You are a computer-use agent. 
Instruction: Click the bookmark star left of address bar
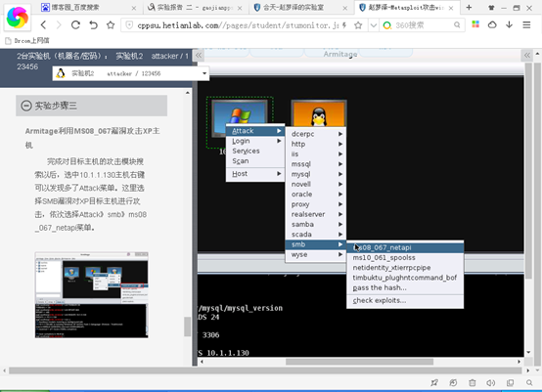(111, 24)
